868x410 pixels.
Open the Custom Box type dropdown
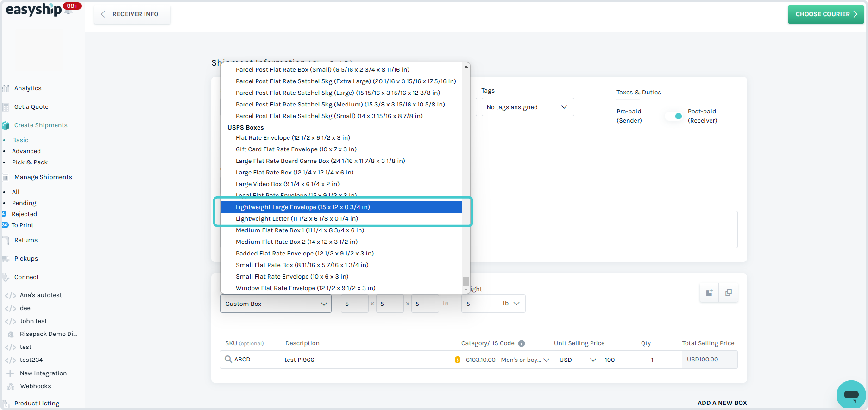click(x=276, y=304)
